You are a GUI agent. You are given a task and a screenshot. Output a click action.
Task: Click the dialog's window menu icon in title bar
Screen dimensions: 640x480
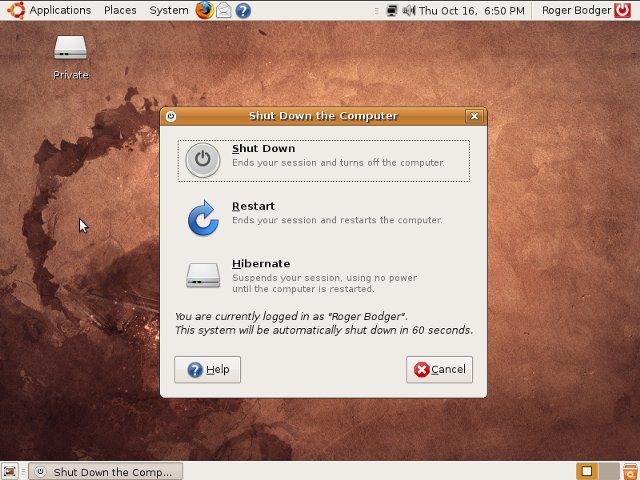[171, 116]
